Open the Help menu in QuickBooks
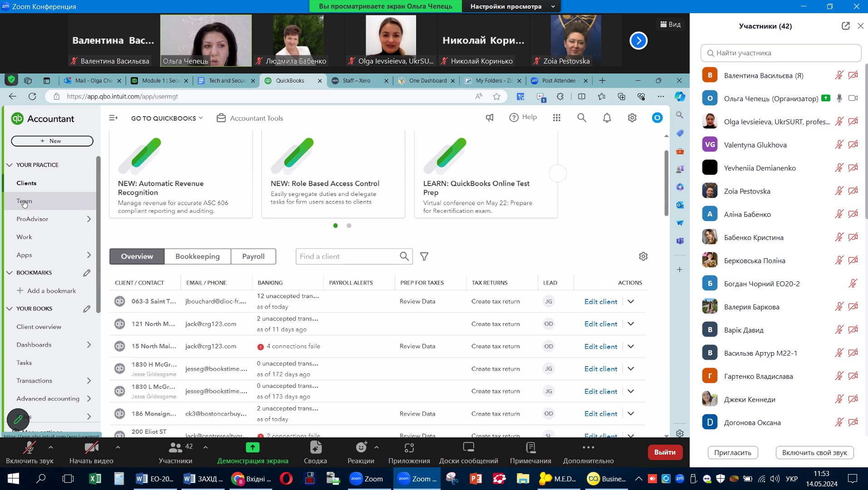Screen dimensions: 868x490 [523, 118]
